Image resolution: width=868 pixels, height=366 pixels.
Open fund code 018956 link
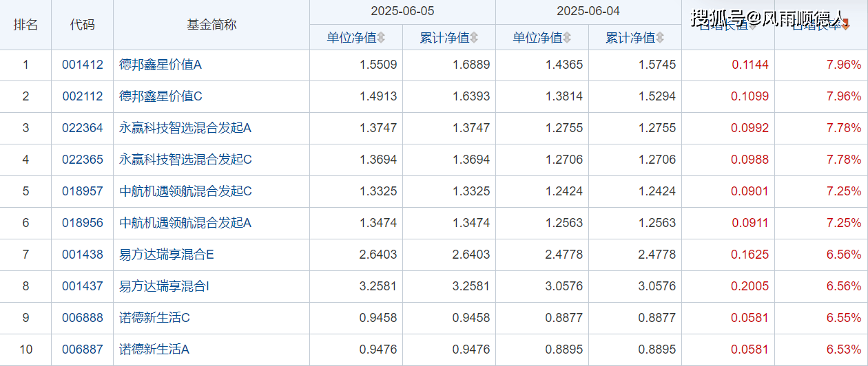(x=82, y=223)
